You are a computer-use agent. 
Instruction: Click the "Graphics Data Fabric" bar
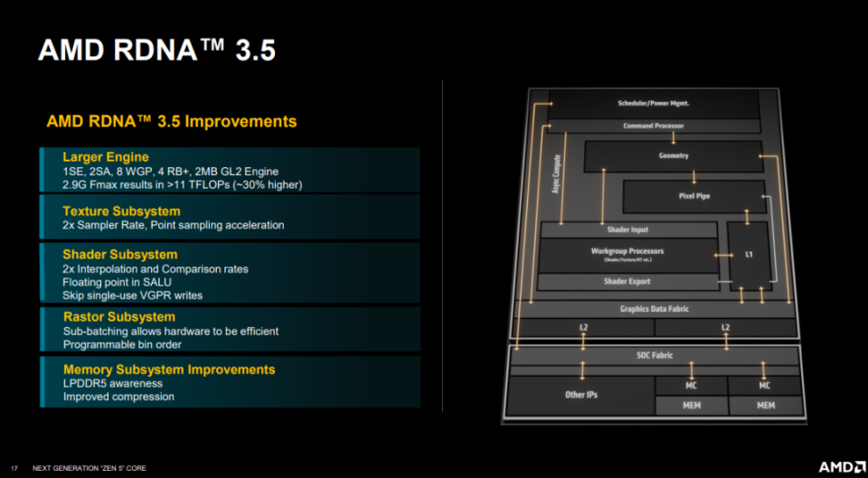(654, 309)
